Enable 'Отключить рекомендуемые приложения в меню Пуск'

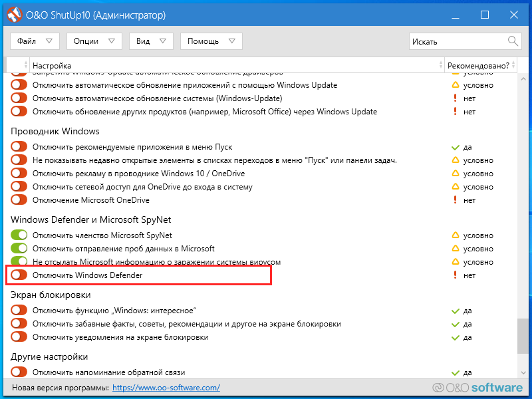[19, 146]
